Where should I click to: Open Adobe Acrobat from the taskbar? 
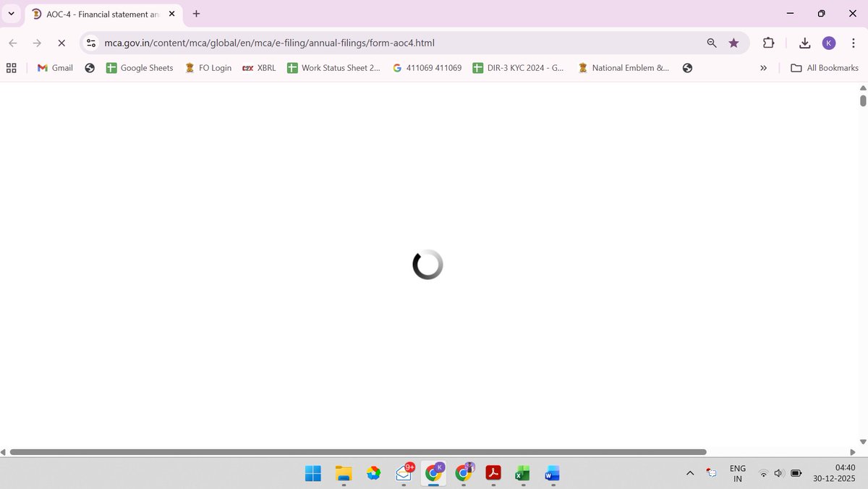(493, 473)
